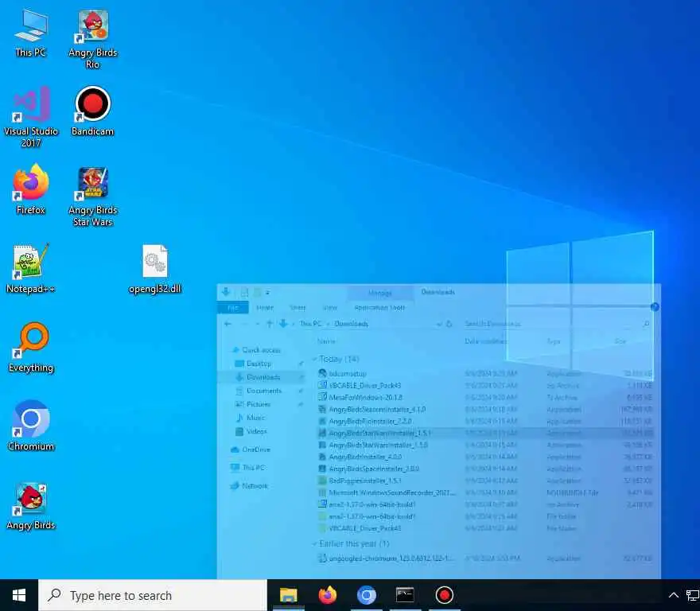Viewport: 700px width, 611px height.
Task: Open the Application Tools ribbon tab
Action: tap(380, 308)
